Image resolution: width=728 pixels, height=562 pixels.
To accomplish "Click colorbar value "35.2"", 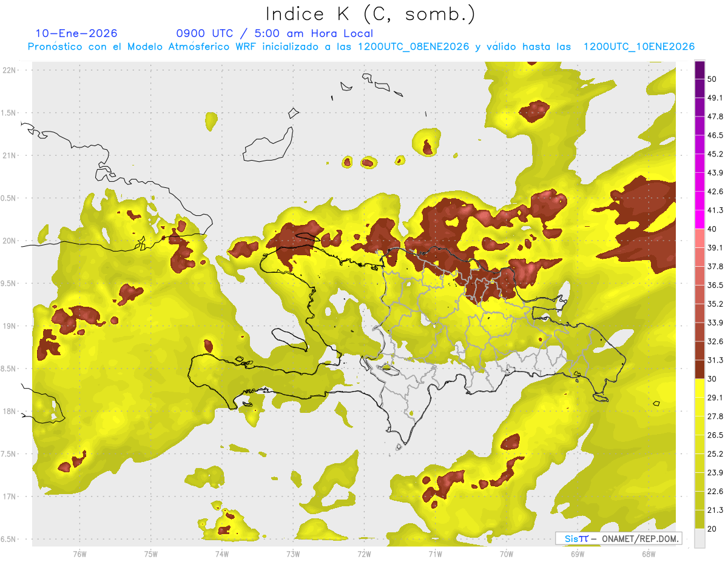I will click(715, 304).
